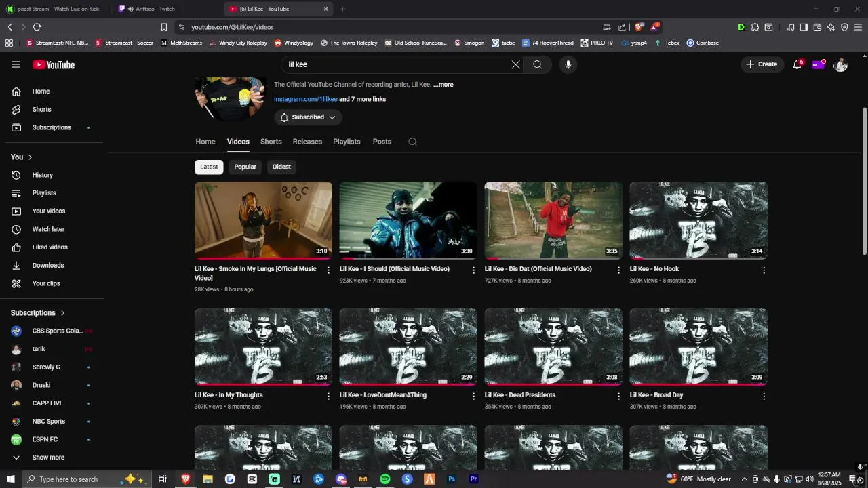The height and width of the screenshot is (488, 868).
Task: Expand the You section chevron
Action: tap(30, 157)
